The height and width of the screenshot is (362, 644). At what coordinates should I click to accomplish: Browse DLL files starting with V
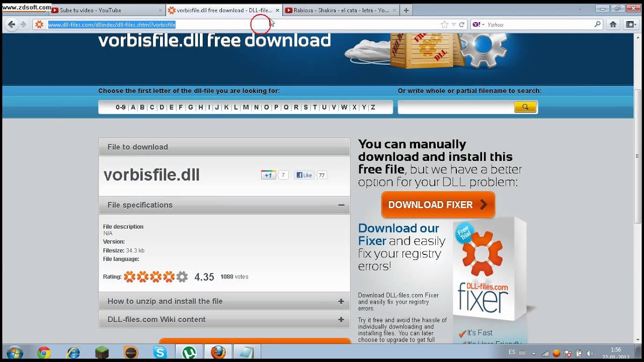334,107
